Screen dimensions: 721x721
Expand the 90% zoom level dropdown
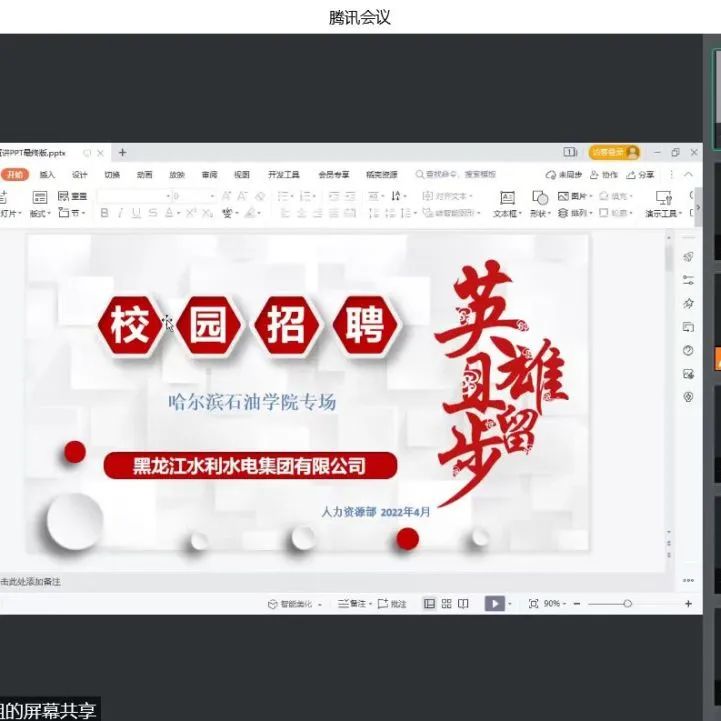pos(555,604)
